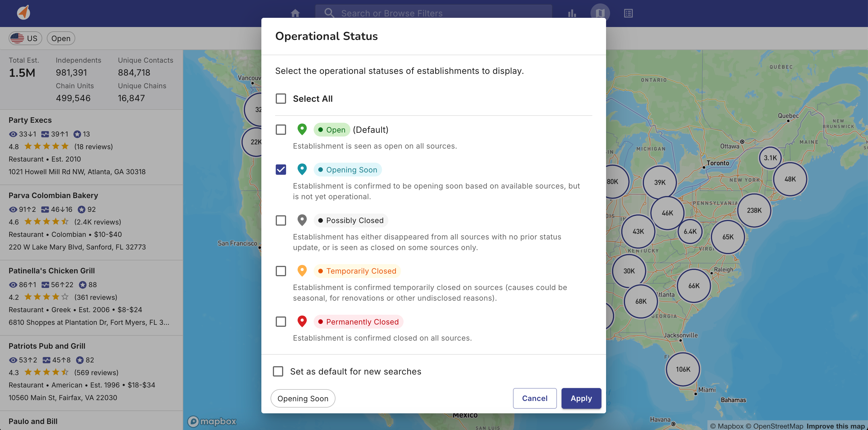Click the orange Temporarily Closed pin icon
This screenshot has height=430, width=868.
coord(302,271)
